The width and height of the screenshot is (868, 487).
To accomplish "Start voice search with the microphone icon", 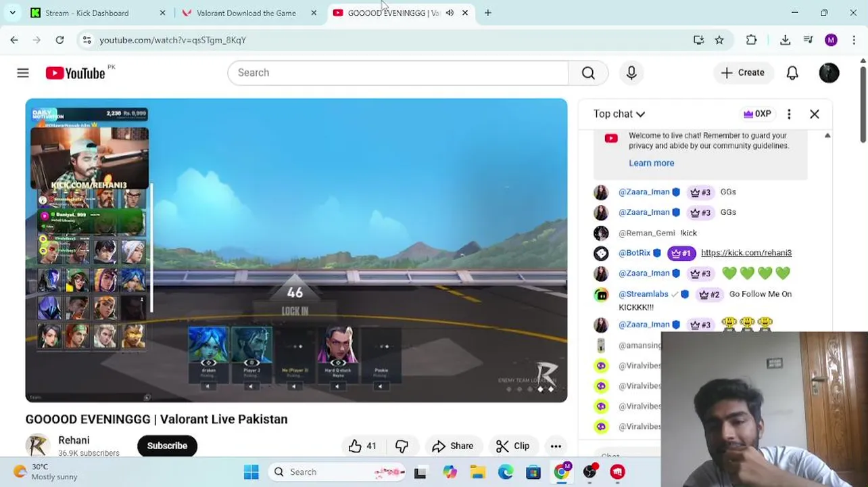I will [631, 73].
